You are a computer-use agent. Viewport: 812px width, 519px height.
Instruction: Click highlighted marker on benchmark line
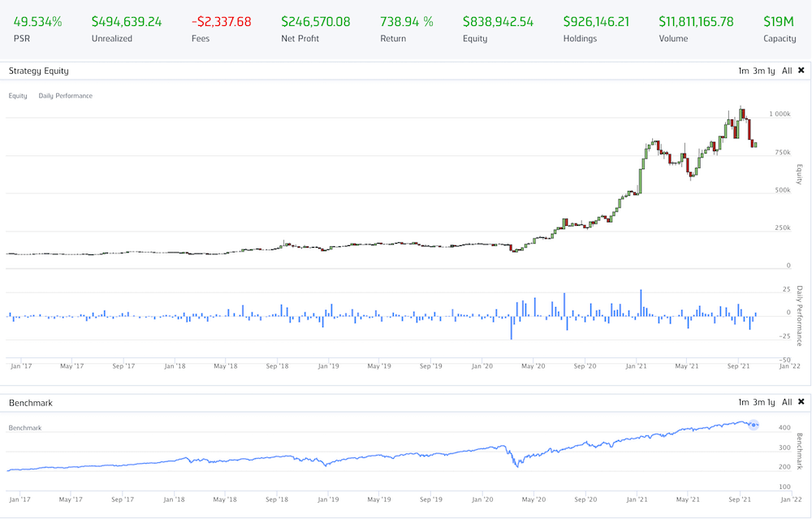753,424
